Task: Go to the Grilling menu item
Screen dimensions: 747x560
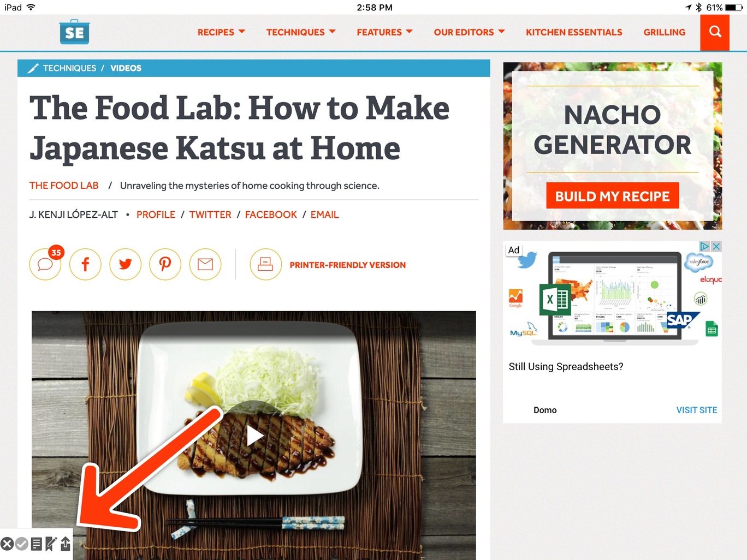Action: pos(664,32)
